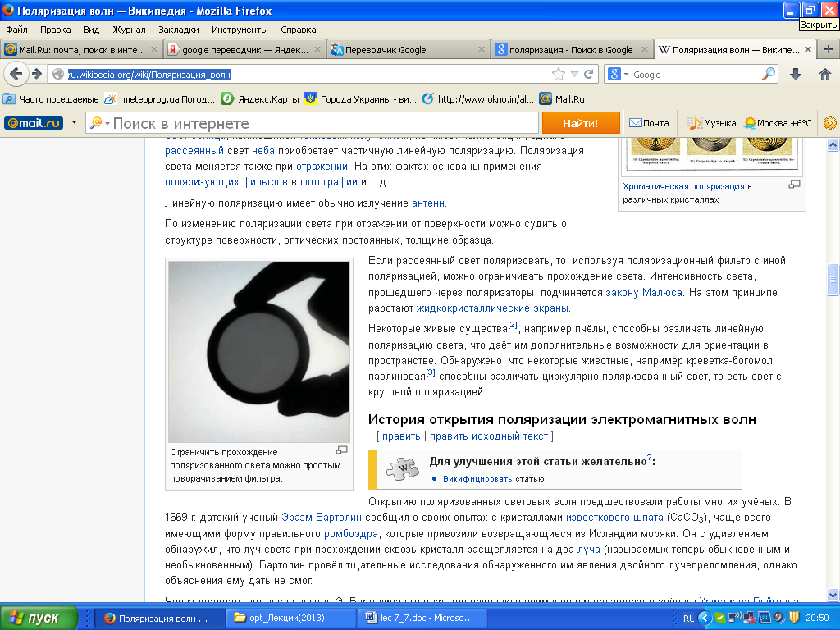
Task: Click the RL language indicator in tray
Action: tap(688, 619)
